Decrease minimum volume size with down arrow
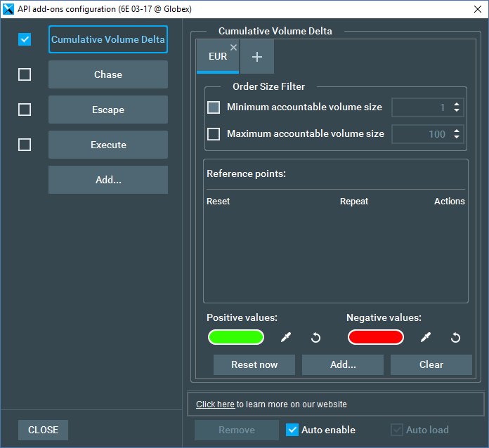 [457, 110]
